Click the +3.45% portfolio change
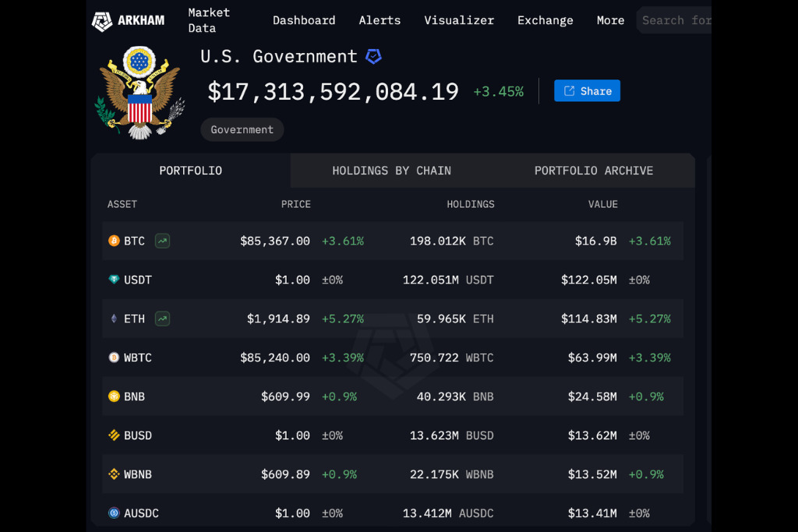Viewport: 798px width, 532px height. (x=498, y=92)
